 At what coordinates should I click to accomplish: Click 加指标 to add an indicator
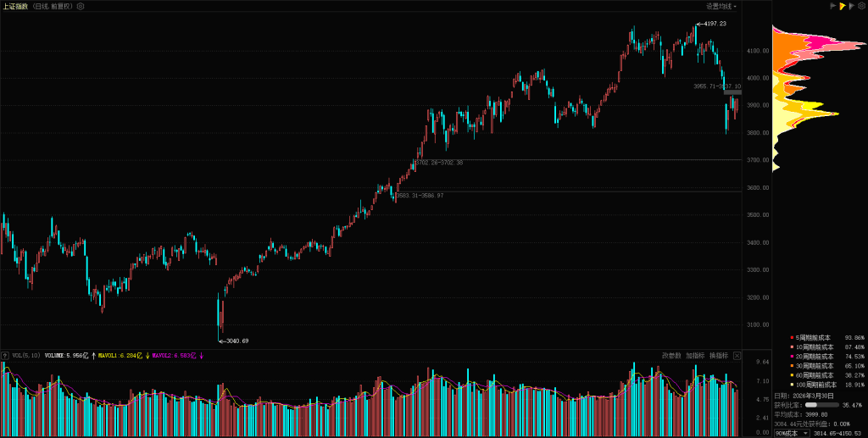click(x=695, y=356)
